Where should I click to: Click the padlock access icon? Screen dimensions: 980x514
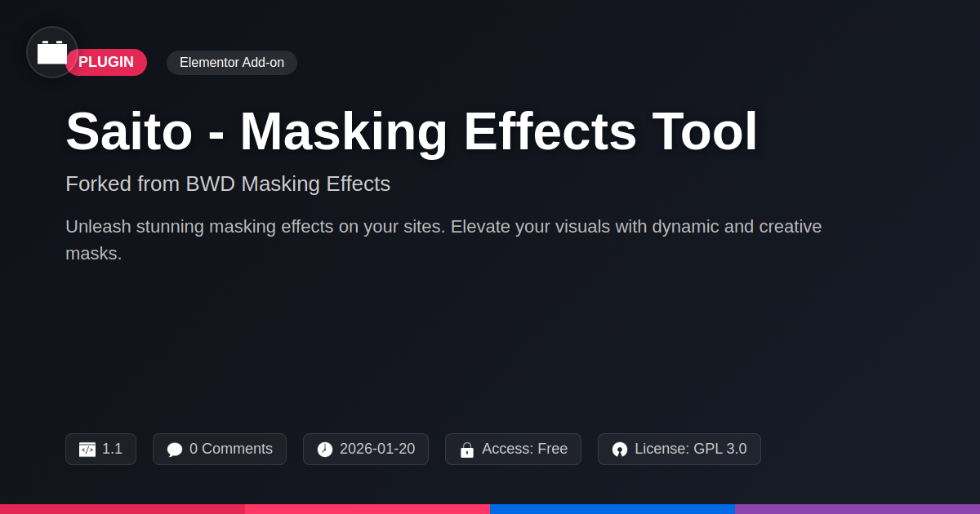pyautogui.click(x=467, y=450)
